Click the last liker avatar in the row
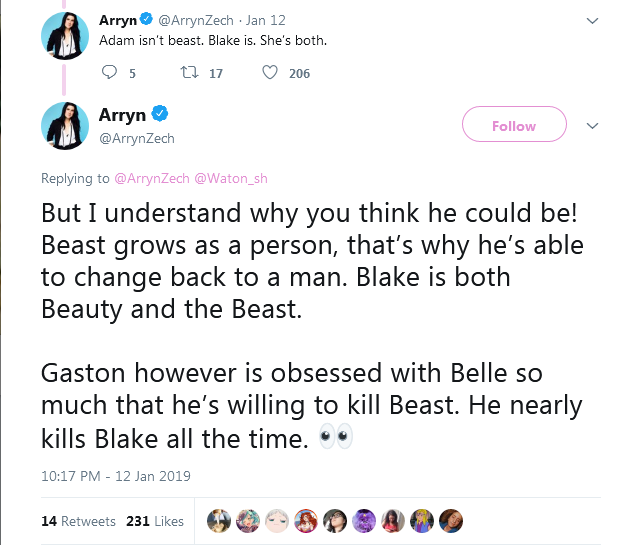Screen dimensions: 640x545 [451, 521]
